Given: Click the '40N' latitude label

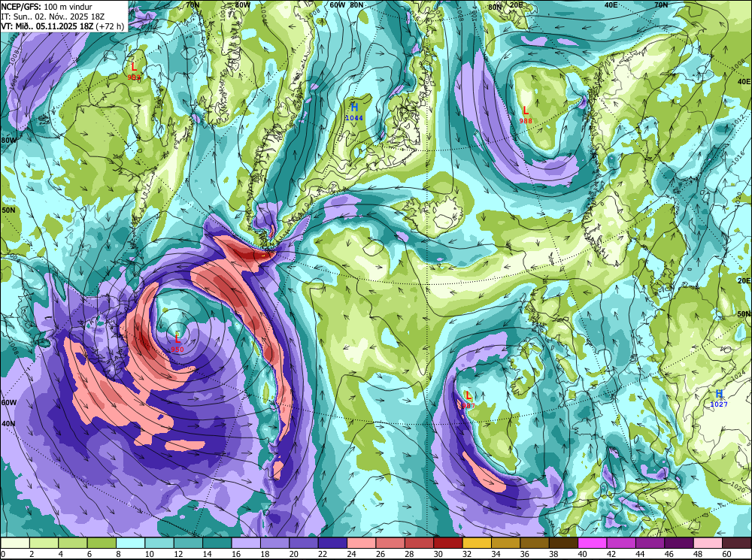Looking at the screenshot, I should pos(8,424).
